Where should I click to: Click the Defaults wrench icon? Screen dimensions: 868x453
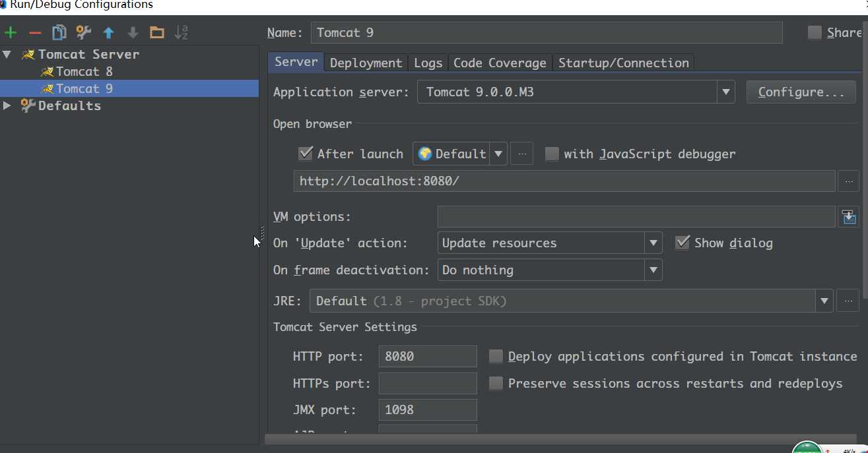point(28,106)
